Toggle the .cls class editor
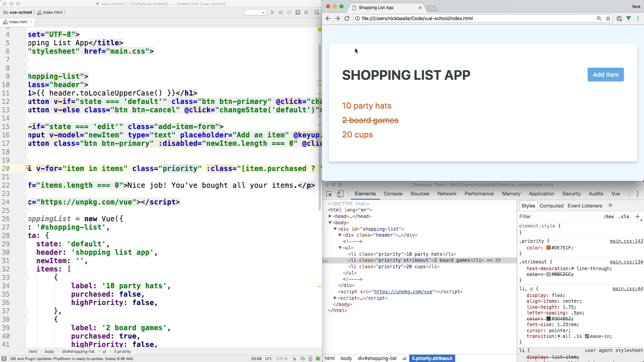 tap(624, 217)
